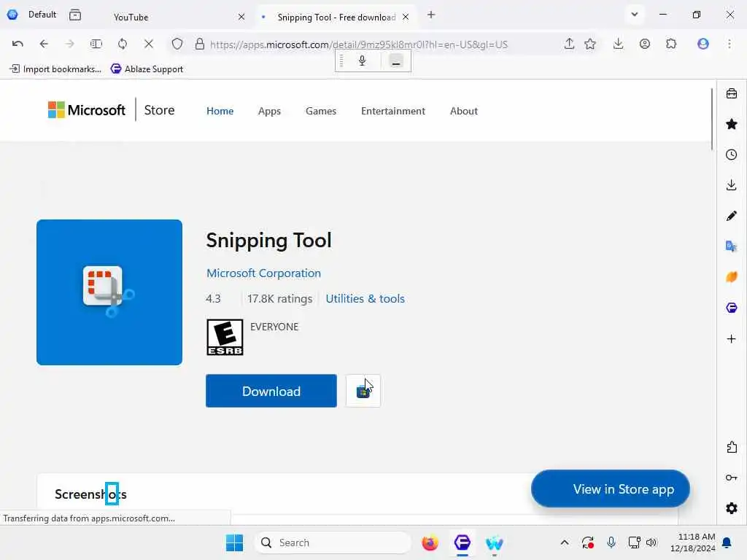Open Utilities & tools category link
Viewport: 747px width, 560px height.
tap(365, 298)
